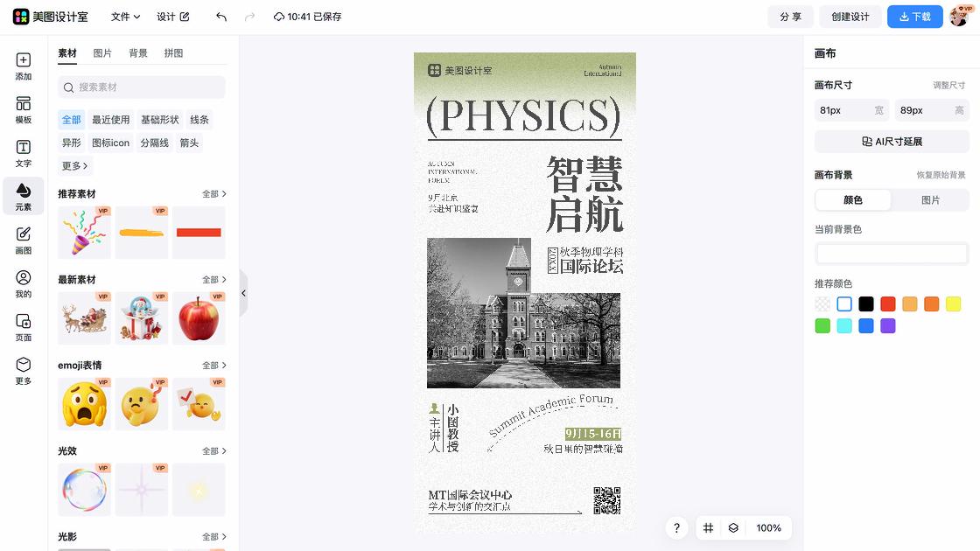The height and width of the screenshot is (551, 980).
Task: Click the 搜索素材 search field
Action: (140, 87)
